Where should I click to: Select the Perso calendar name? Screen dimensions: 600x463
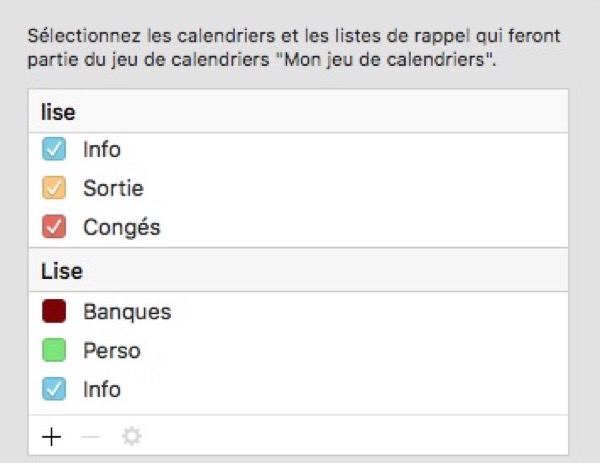pyautogui.click(x=112, y=351)
